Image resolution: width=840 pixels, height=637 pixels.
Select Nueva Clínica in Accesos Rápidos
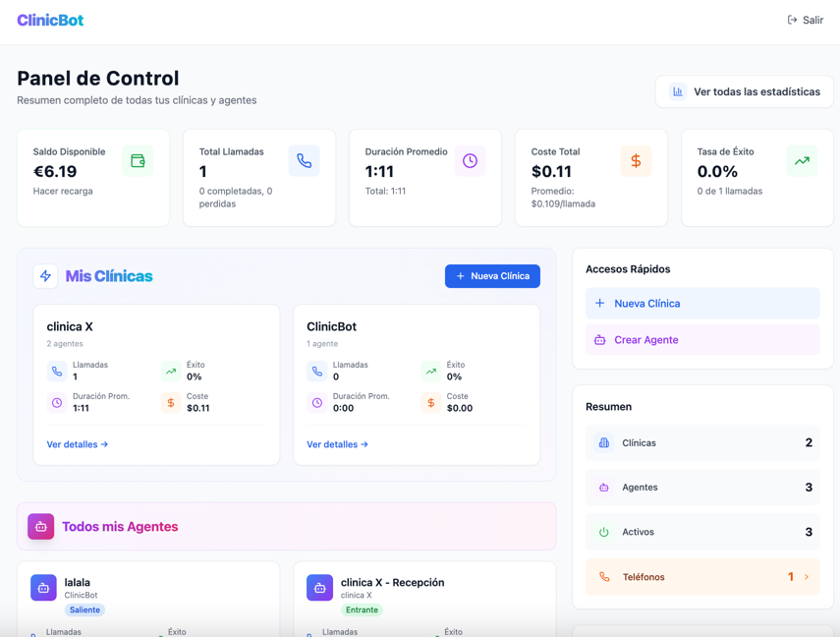coord(702,304)
